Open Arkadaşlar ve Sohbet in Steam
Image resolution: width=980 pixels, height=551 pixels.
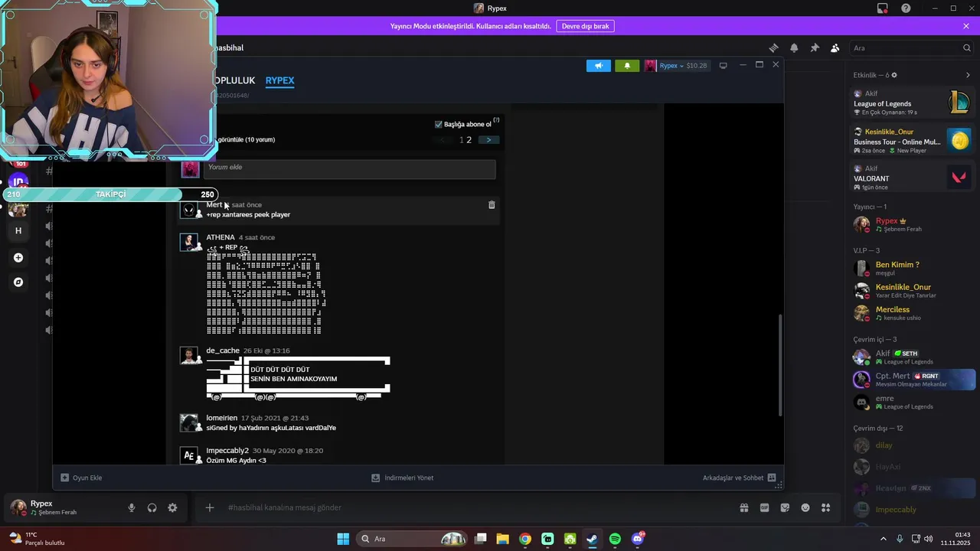[740, 478]
